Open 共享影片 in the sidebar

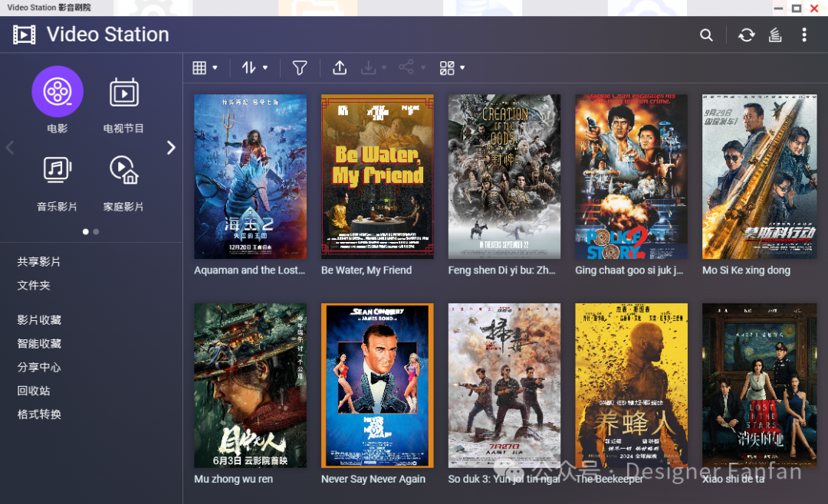pos(39,262)
